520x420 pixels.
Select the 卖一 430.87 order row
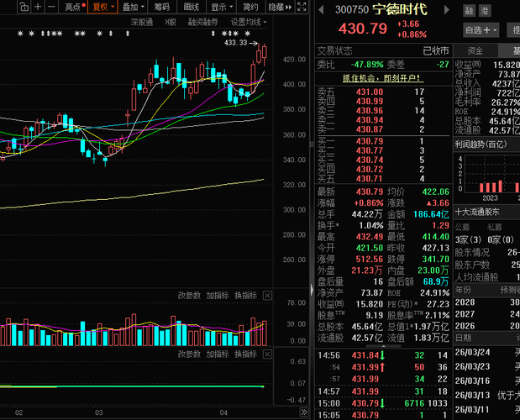point(383,129)
